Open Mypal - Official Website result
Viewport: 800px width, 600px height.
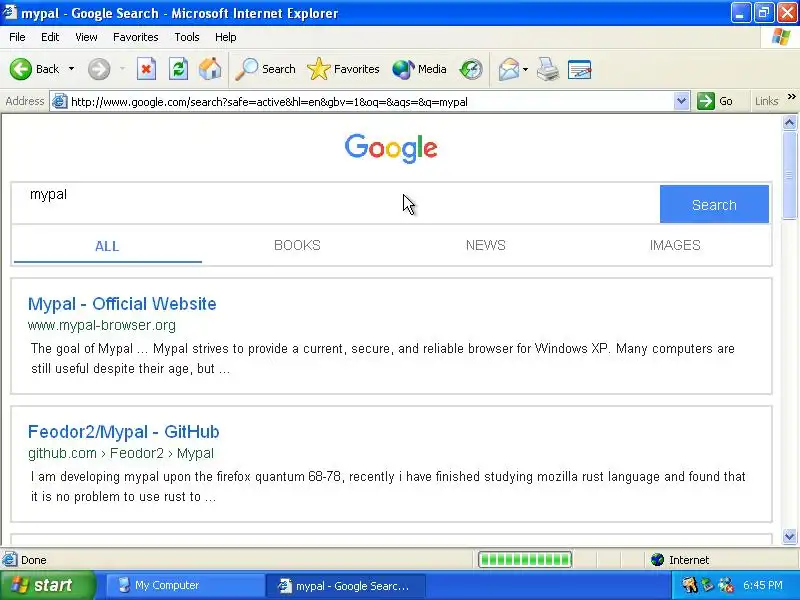pos(122,304)
